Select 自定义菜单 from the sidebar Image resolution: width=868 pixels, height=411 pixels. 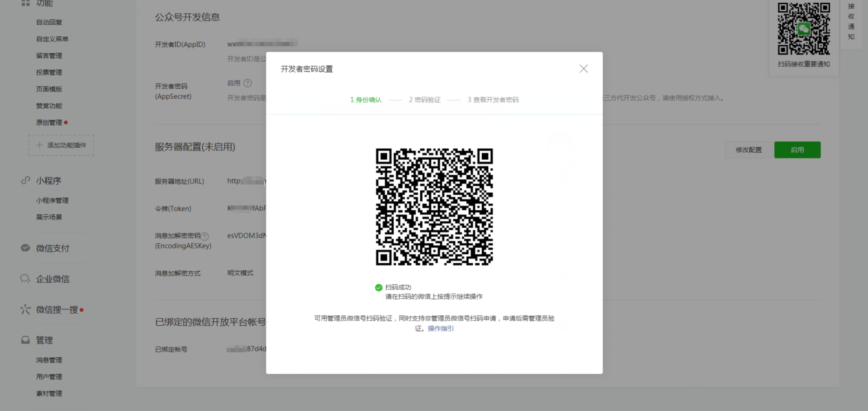(x=52, y=39)
